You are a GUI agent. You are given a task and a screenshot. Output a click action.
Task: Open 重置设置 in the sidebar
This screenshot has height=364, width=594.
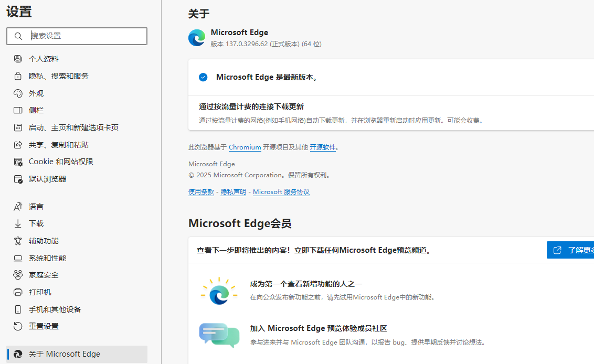click(77, 326)
